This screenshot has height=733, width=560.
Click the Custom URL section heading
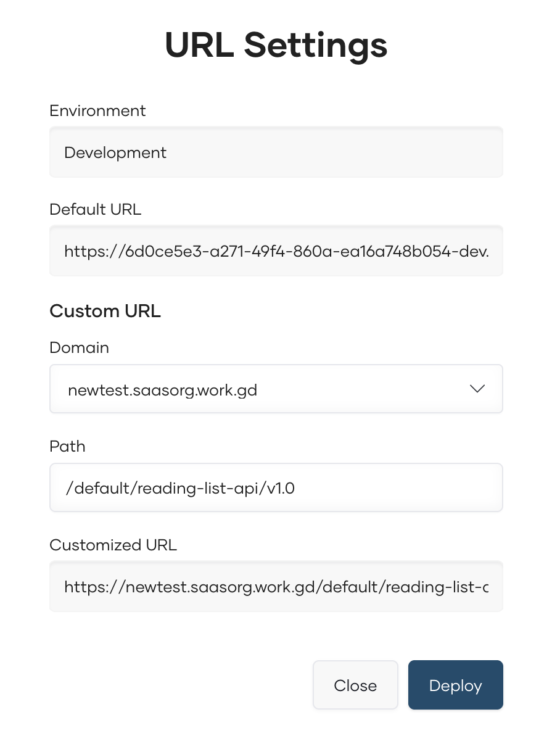point(105,311)
